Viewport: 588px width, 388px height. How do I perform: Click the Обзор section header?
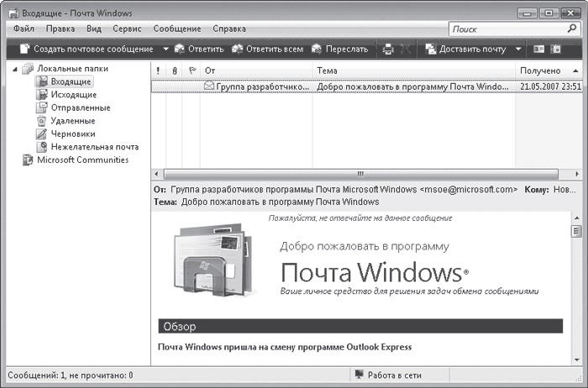360,326
